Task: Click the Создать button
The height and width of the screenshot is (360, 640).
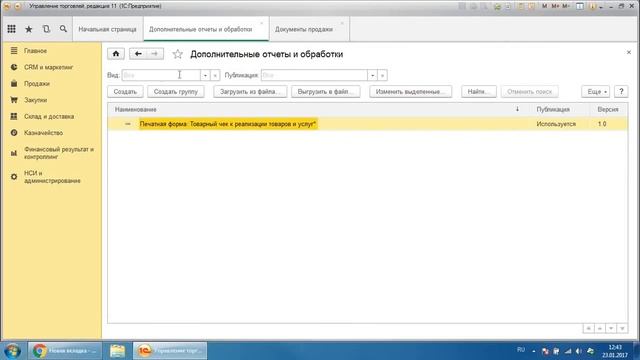Action: pos(125,91)
